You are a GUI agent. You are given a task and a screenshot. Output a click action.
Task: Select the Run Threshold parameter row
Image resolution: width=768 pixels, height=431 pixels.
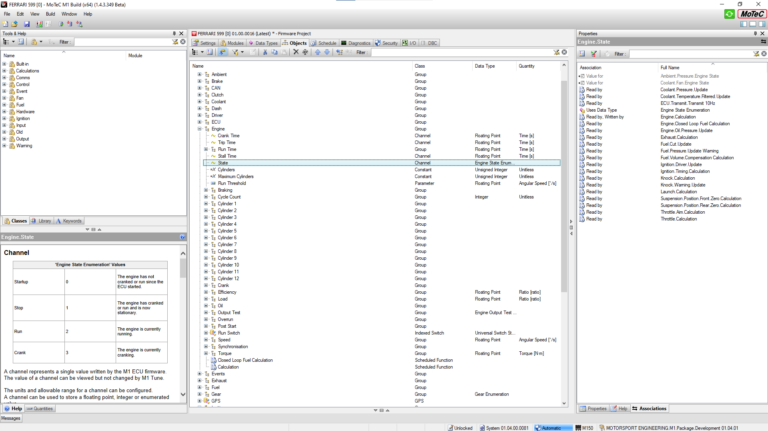click(382, 183)
